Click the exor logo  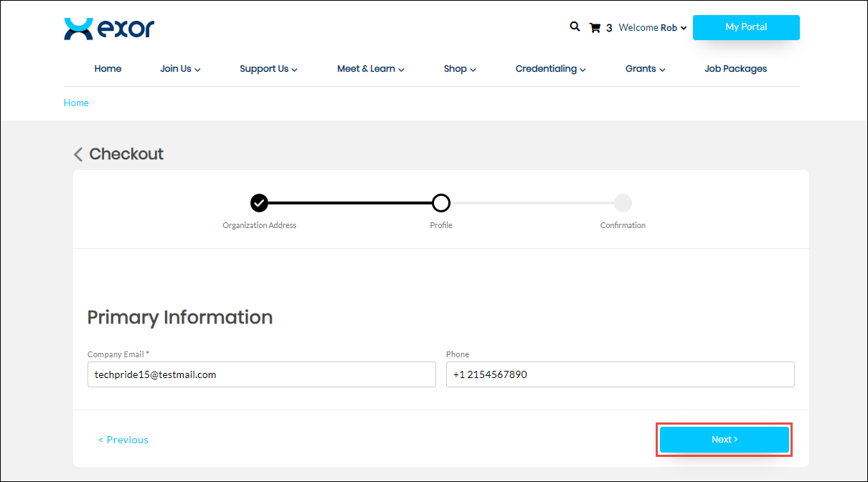(x=109, y=29)
